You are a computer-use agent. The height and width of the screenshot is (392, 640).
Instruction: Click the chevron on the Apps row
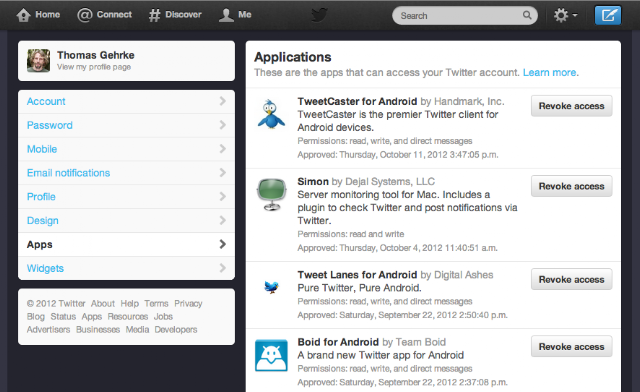(x=222, y=244)
